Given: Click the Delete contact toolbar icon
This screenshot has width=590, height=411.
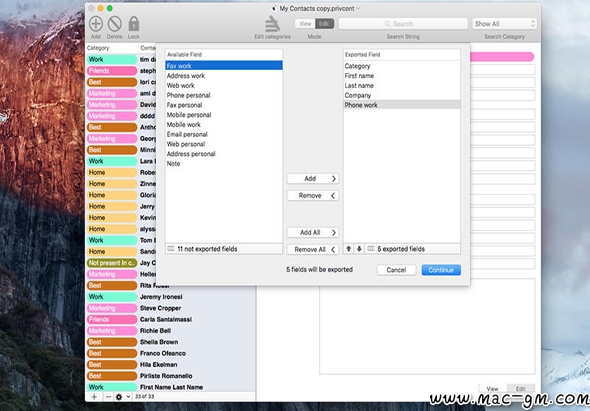Looking at the screenshot, I should tap(114, 24).
